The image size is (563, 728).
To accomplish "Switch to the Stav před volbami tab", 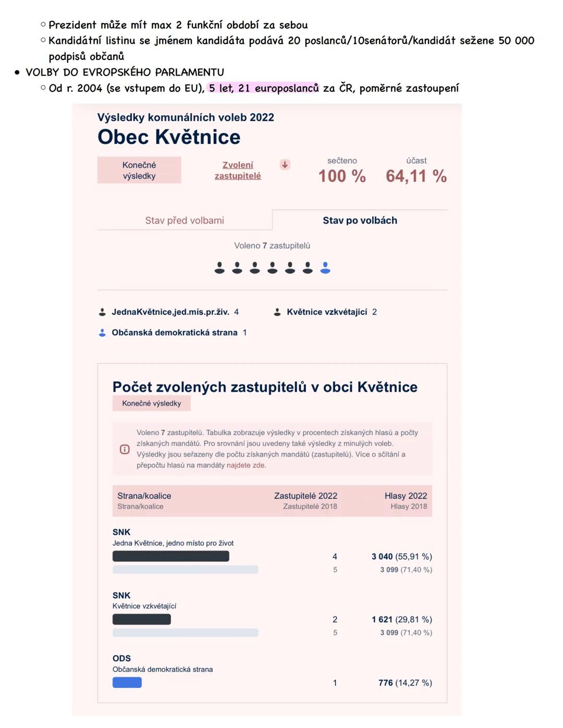I will point(185,220).
